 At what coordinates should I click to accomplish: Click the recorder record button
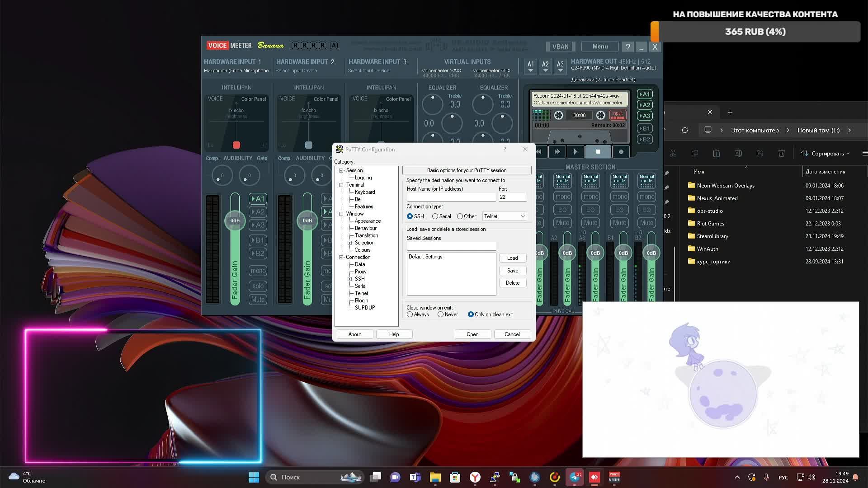621,152
